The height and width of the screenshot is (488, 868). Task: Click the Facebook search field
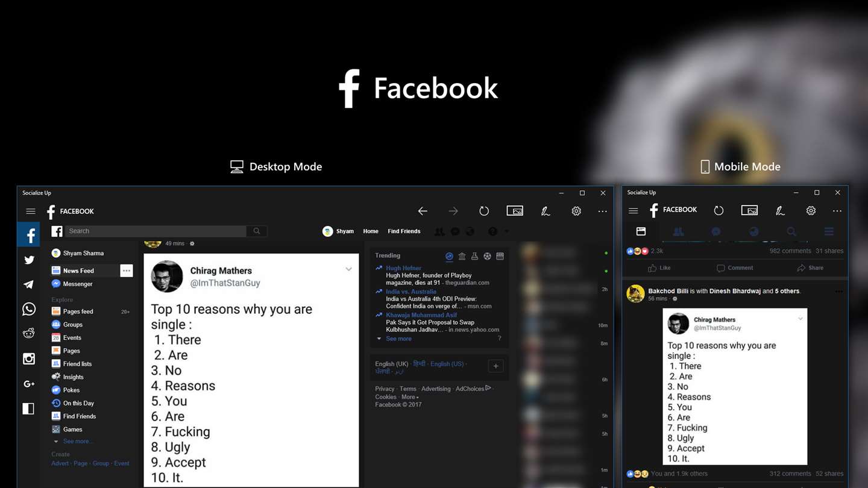[x=156, y=231]
